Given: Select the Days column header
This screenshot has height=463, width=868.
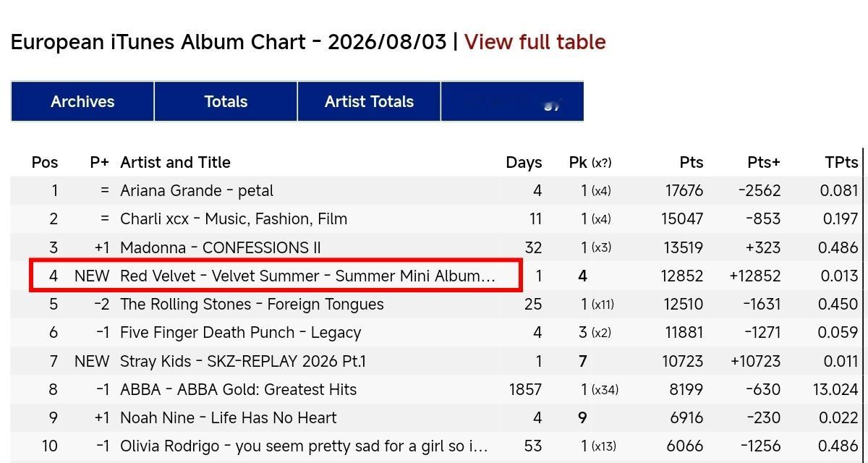Looking at the screenshot, I should coord(524,162).
